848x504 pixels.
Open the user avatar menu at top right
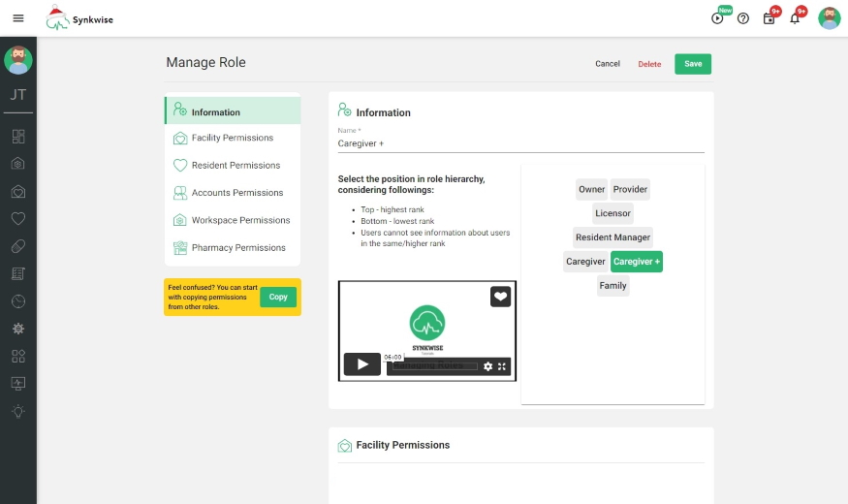[x=829, y=18]
